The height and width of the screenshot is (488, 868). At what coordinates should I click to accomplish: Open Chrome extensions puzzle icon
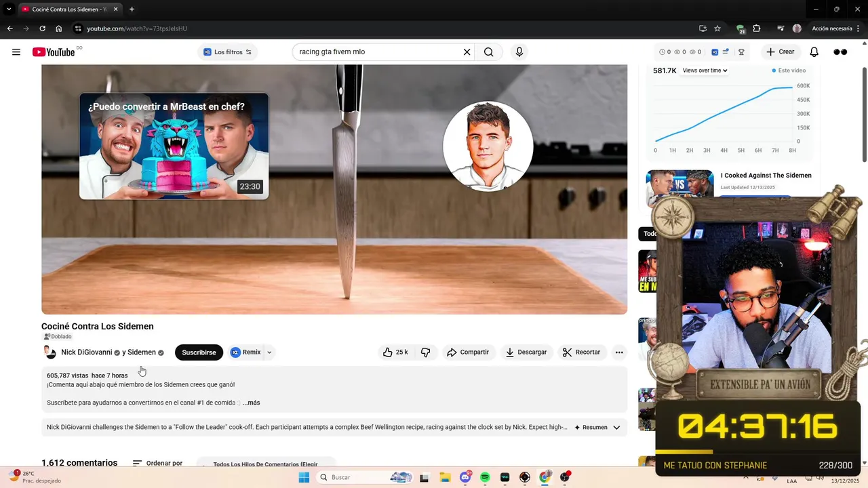pos(757,28)
